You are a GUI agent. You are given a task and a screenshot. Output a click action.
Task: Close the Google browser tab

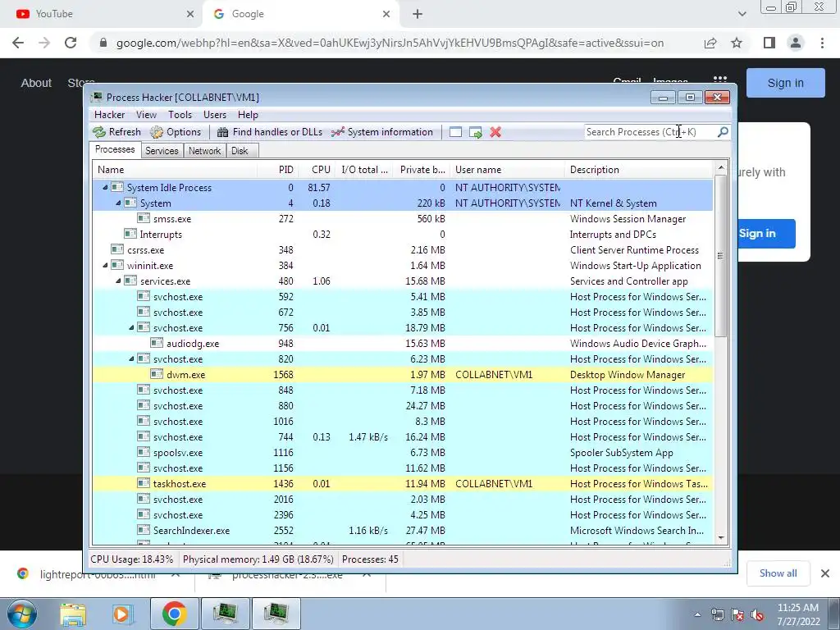coord(386,14)
